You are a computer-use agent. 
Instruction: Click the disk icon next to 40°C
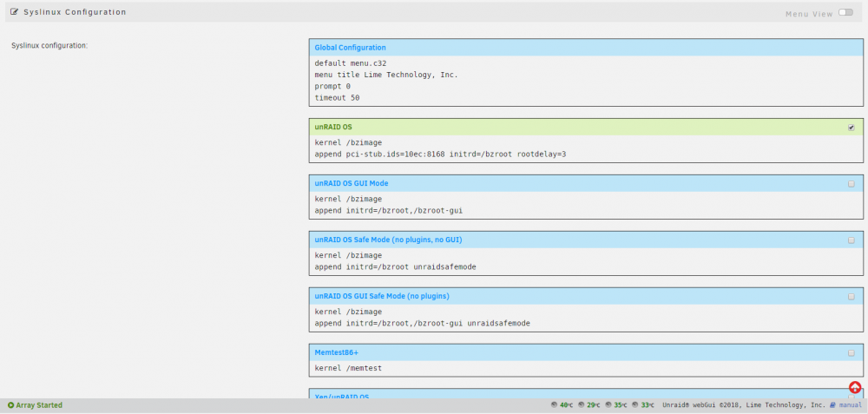point(554,405)
